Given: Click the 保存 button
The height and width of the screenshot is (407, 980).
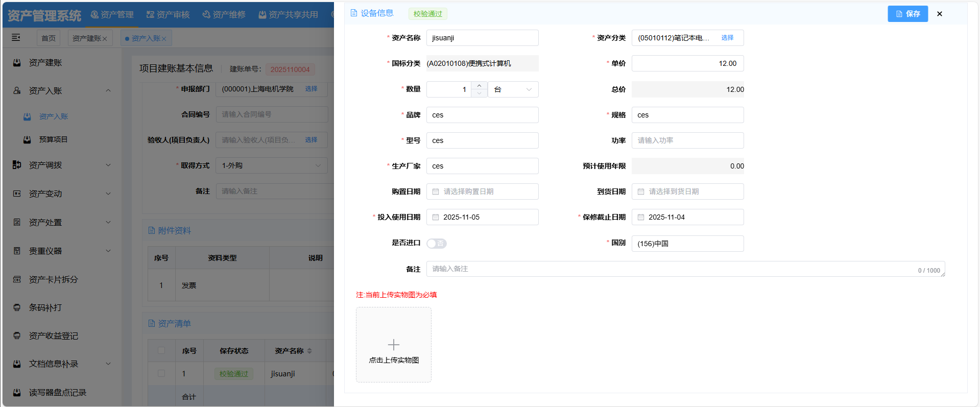Looking at the screenshot, I should click(907, 14).
